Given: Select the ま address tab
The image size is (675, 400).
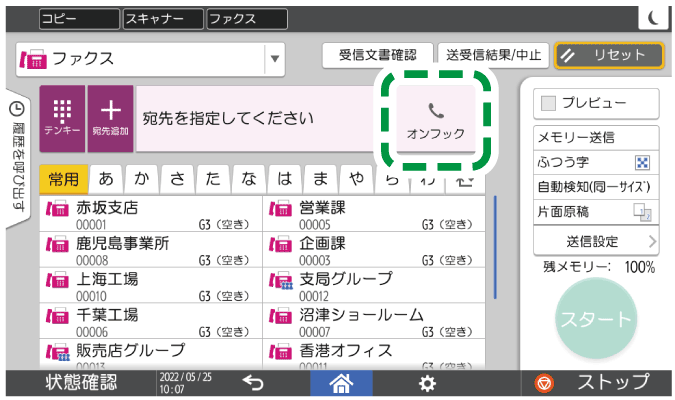Looking at the screenshot, I should pos(321,179).
